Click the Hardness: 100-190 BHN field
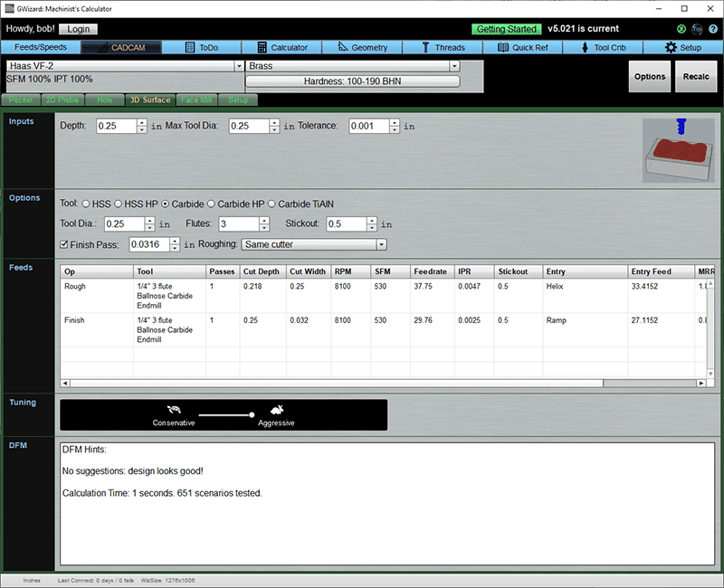Image resolution: width=724 pixels, height=588 pixels. tap(356, 81)
